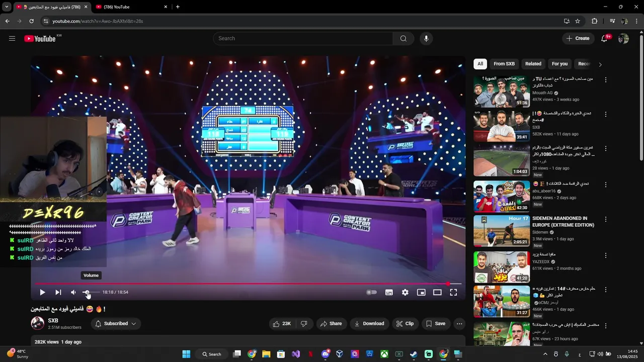Image resolution: width=644 pixels, height=362 pixels.
Task: Switch to theater mode
Action: point(437,292)
